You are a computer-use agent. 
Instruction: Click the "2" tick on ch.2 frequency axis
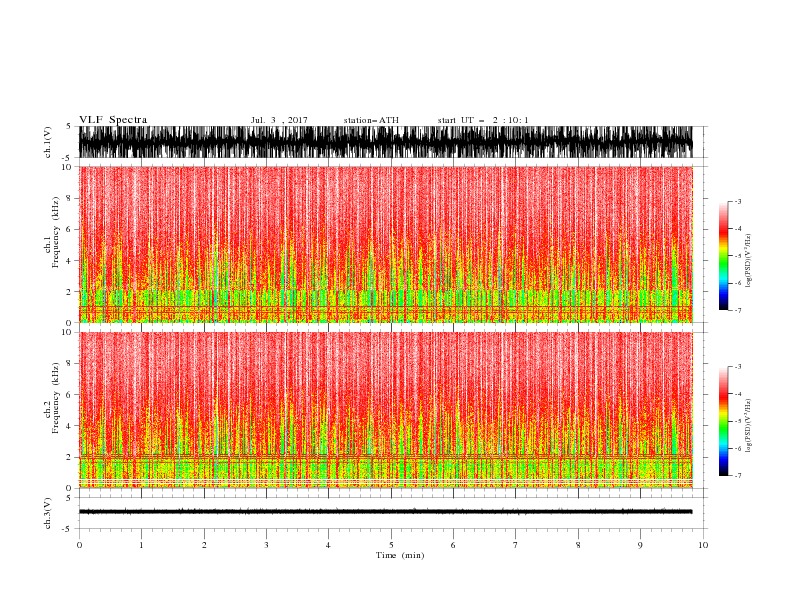(x=69, y=457)
